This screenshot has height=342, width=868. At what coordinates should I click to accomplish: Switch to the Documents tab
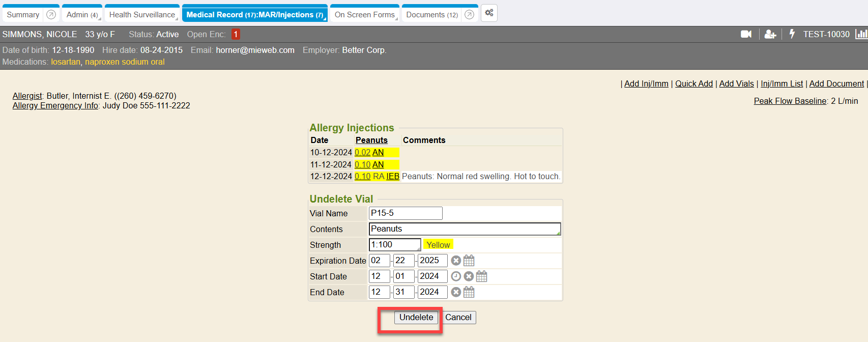click(x=431, y=15)
